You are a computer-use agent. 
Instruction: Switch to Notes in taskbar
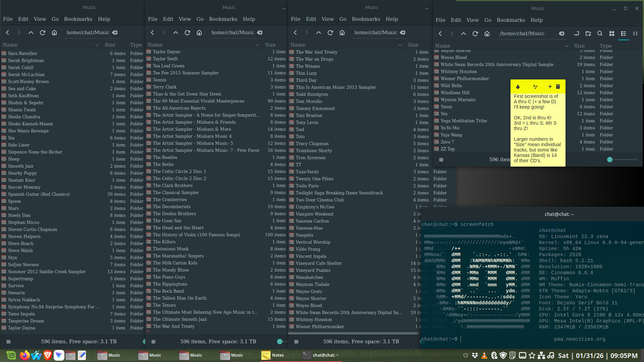point(273,355)
